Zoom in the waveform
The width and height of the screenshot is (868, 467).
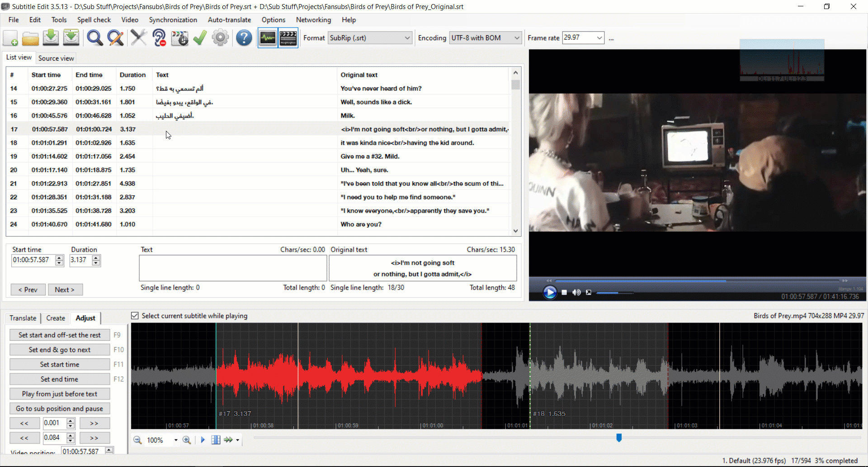tap(187, 440)
